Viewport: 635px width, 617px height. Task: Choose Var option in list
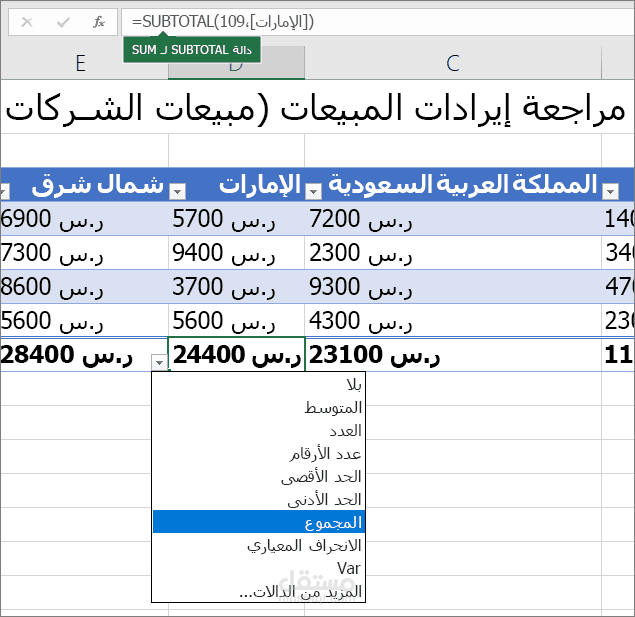(x=259, y=568)
